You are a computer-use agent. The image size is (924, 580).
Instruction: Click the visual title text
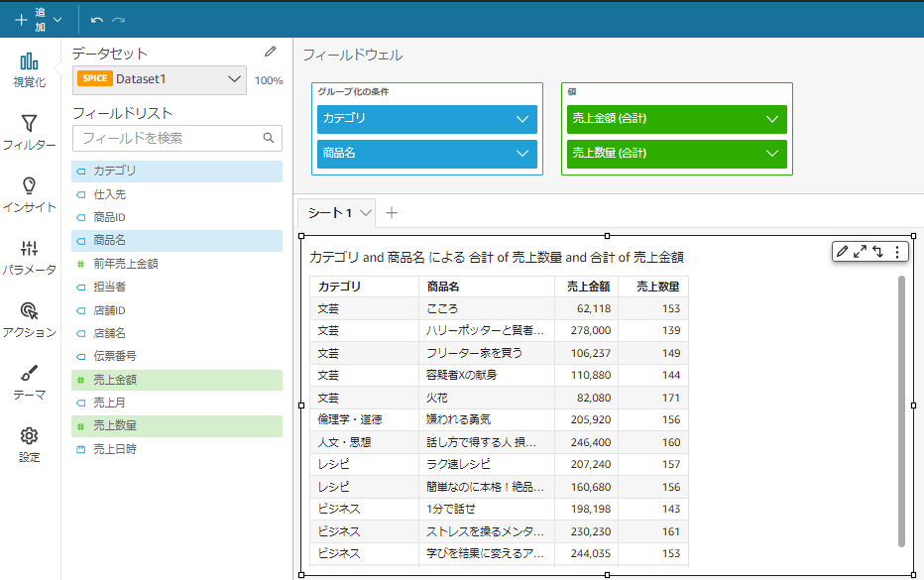coord(496,257)
